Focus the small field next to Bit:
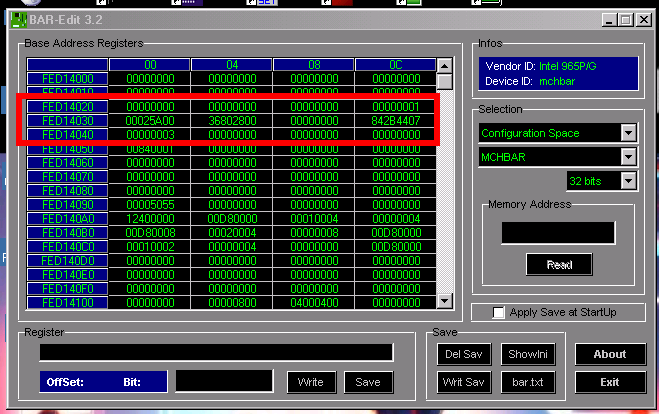This screenshot has width=659, height=414. 224,381
